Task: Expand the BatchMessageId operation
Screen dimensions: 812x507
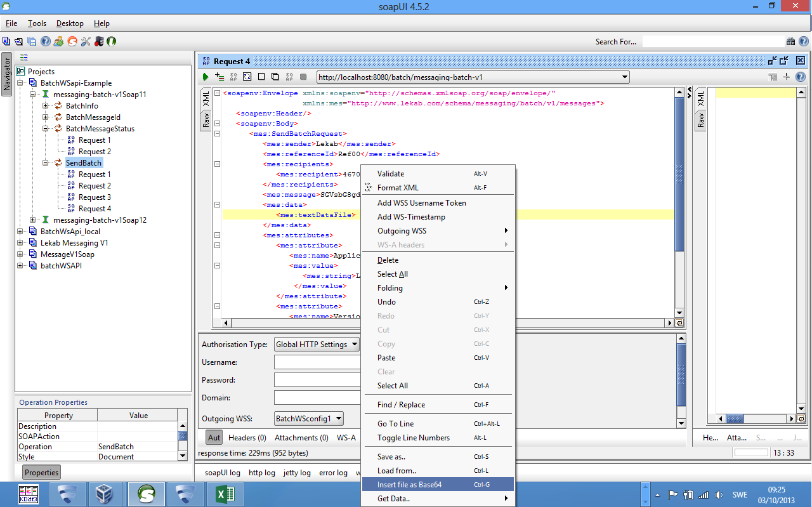Action: pos(46,117)
